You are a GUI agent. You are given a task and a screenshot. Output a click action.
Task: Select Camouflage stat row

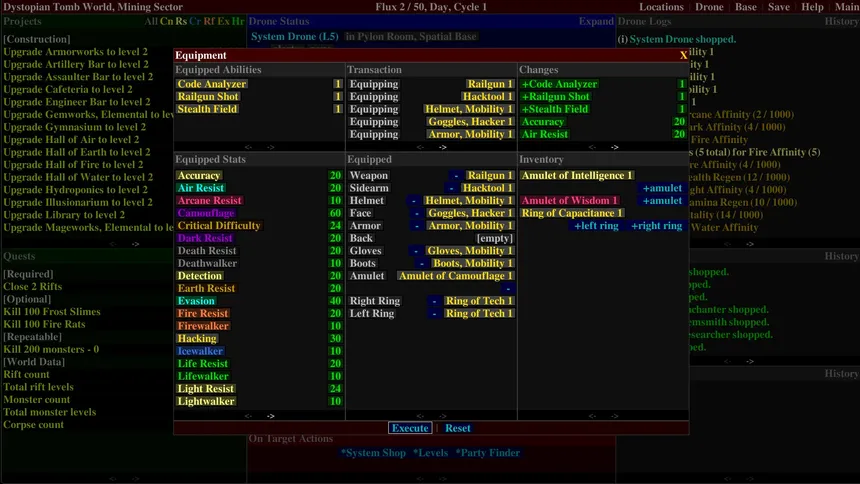pos(259,213)
